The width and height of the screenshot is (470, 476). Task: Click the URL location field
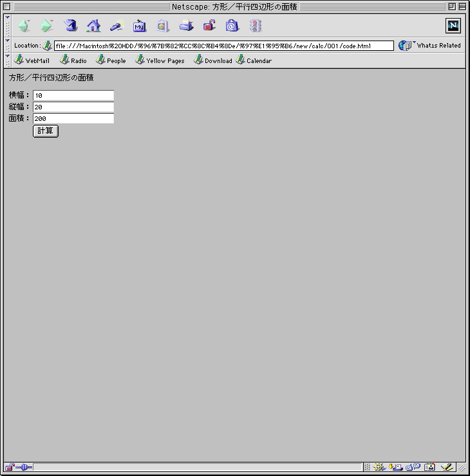click(x=224, y=46)
